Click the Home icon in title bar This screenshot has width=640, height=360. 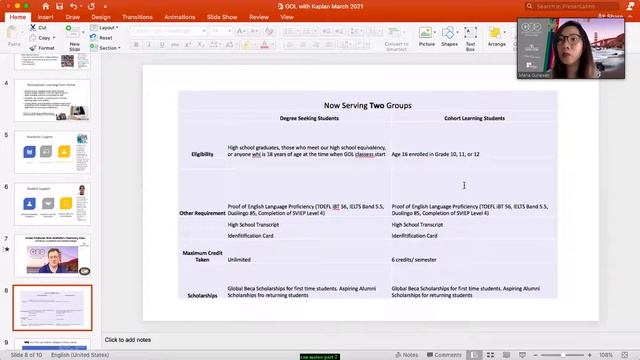[x=45, y=6]
